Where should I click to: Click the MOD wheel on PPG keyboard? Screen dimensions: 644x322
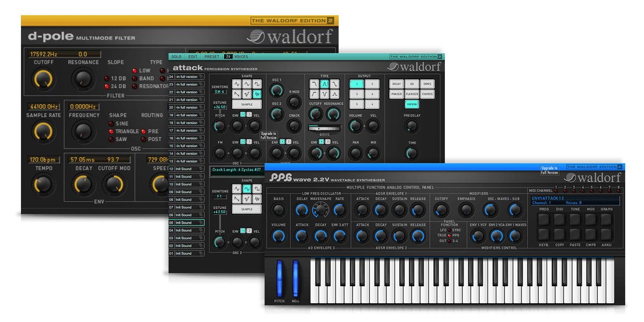[x=295, y=279]
